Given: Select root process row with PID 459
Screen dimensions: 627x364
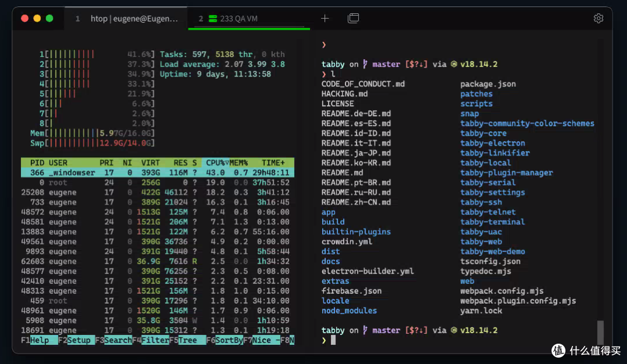Looking at the screenshot, I should (x=157, y=301).
